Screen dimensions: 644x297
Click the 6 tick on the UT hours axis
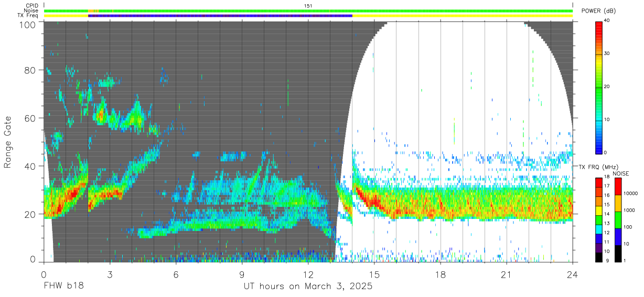176,274
